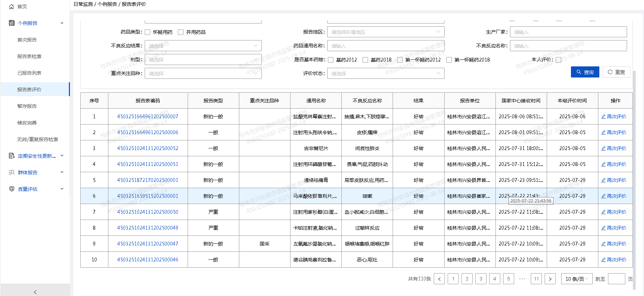Open the 不良反应结果 dropdown
The height and width of the screenshot is (296, 644).
pyautogui.click(x=203, y=46)
